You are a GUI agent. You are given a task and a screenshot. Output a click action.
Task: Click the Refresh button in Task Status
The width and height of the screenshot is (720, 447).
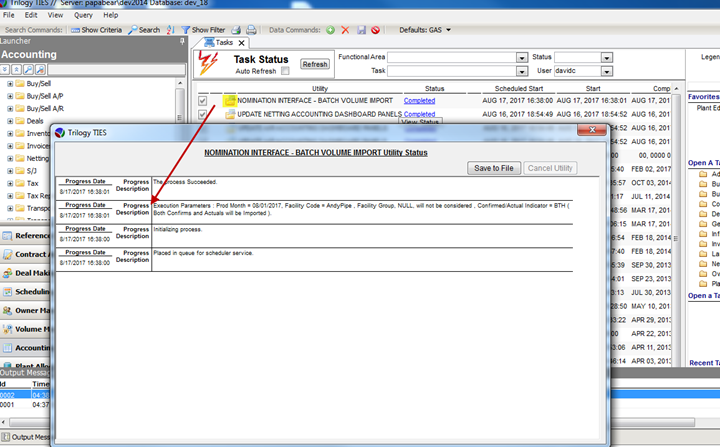tap(315, 64)
